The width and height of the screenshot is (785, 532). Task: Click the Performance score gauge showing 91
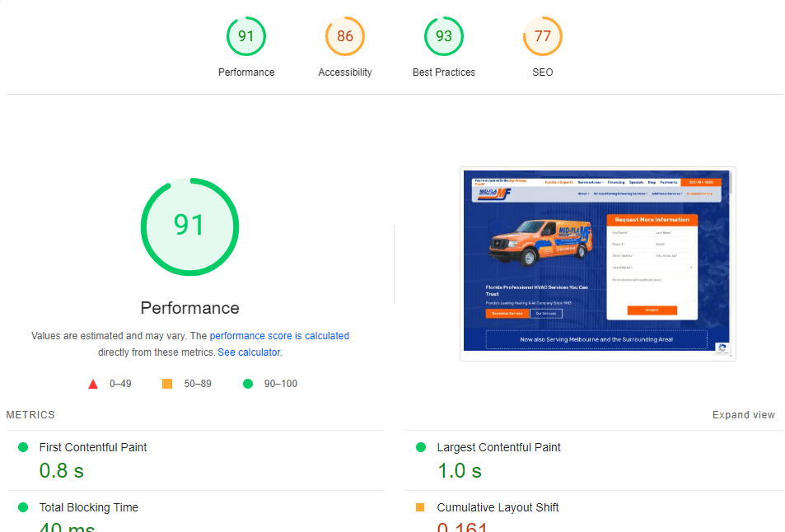[245, 36]
